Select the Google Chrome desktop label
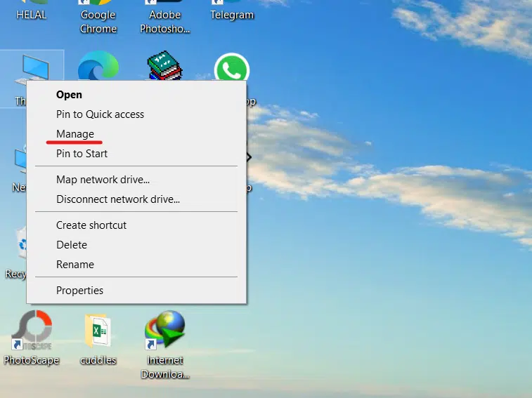 pos(98,22)
